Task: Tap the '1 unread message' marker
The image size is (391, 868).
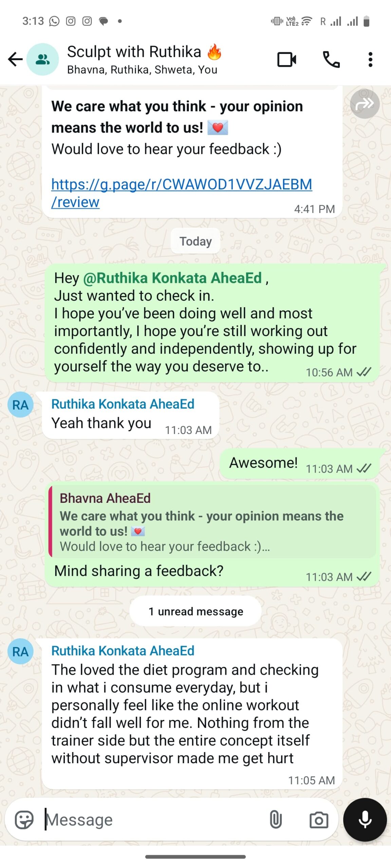Action: coord(195,611)
